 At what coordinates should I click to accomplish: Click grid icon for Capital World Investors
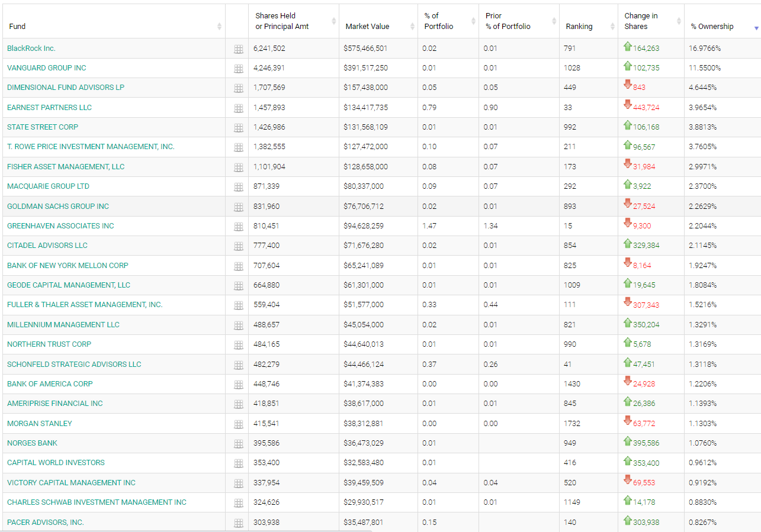tap(239, 463)
